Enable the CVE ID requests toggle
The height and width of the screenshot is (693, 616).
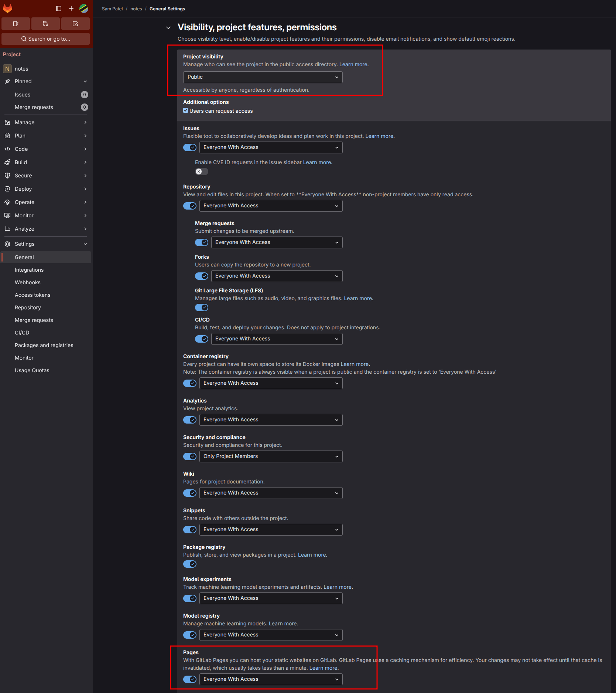pos(202,171)
